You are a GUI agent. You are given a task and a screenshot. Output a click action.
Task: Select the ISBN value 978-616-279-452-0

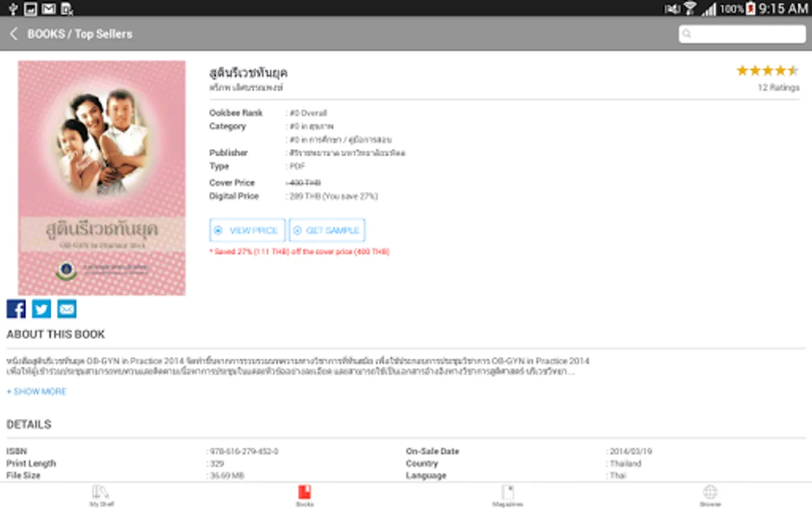click(x=244, y=452)
